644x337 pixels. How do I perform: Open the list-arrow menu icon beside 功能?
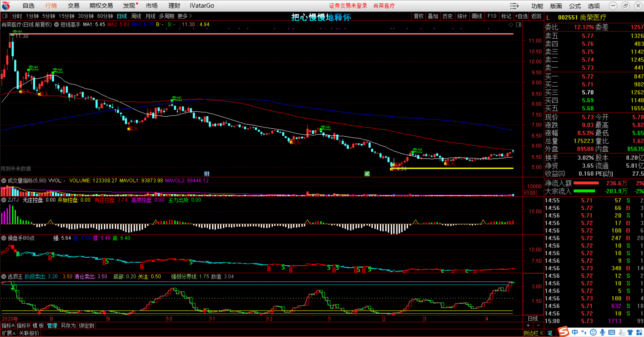click(514, 6)
